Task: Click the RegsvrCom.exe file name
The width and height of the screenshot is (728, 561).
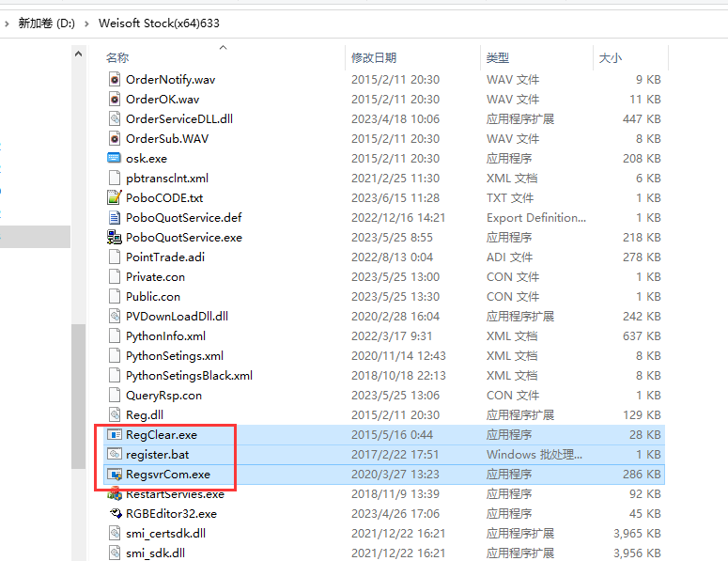Action: point(168,475)
